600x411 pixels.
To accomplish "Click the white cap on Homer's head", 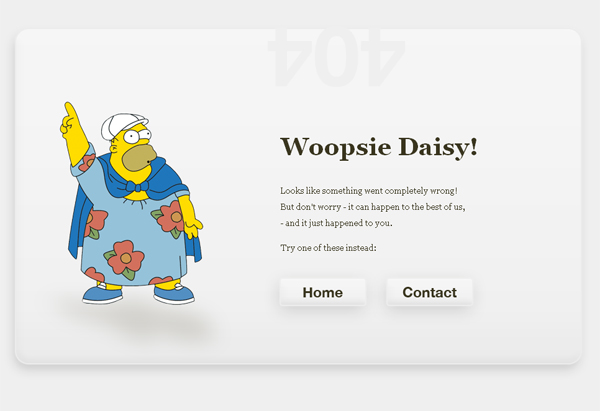I will [x=122, y=124].
